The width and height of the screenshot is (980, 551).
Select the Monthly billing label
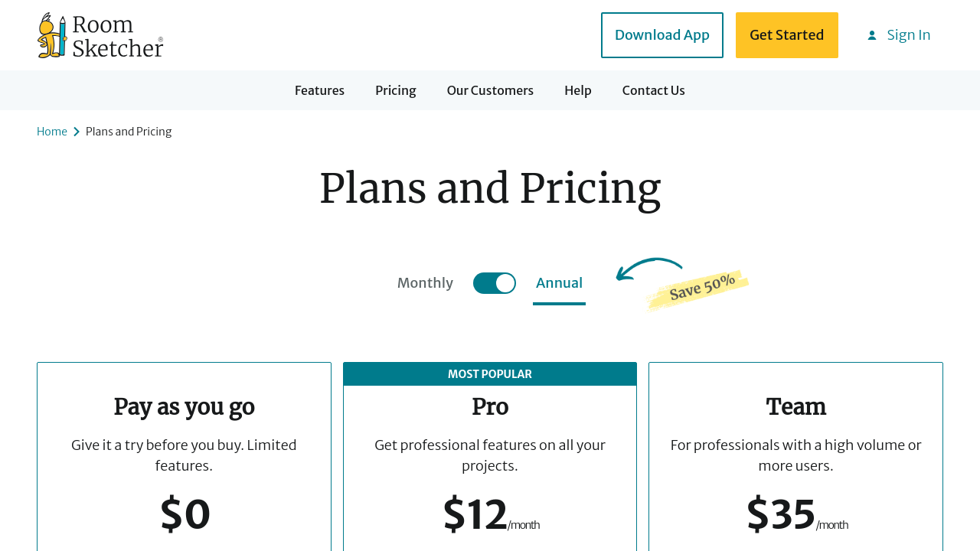(425, 283)
